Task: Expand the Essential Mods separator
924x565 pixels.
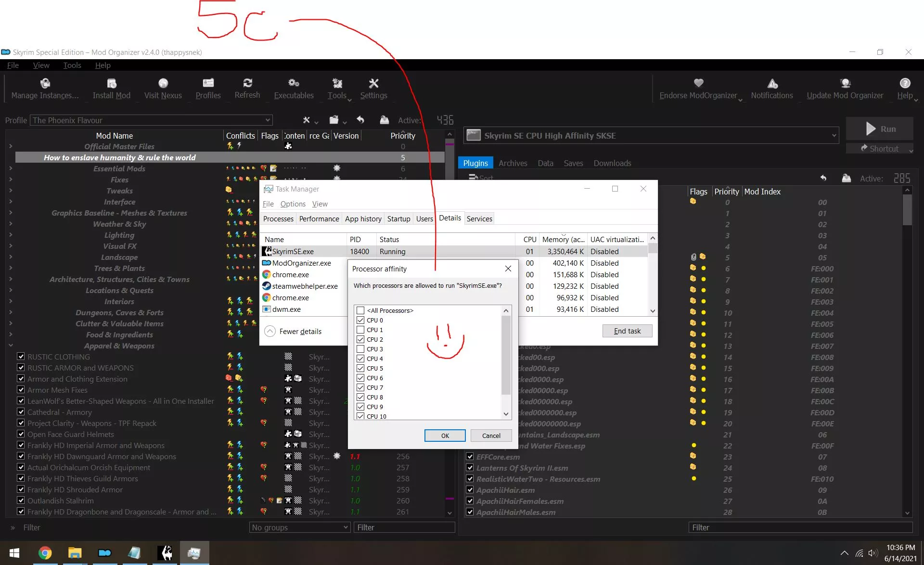Action: point(11,168)
